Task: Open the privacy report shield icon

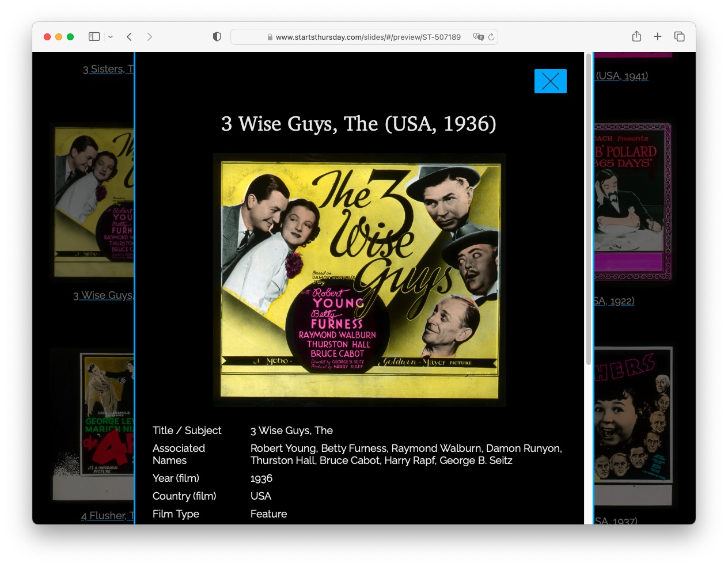Action: [x=217, y=37]
